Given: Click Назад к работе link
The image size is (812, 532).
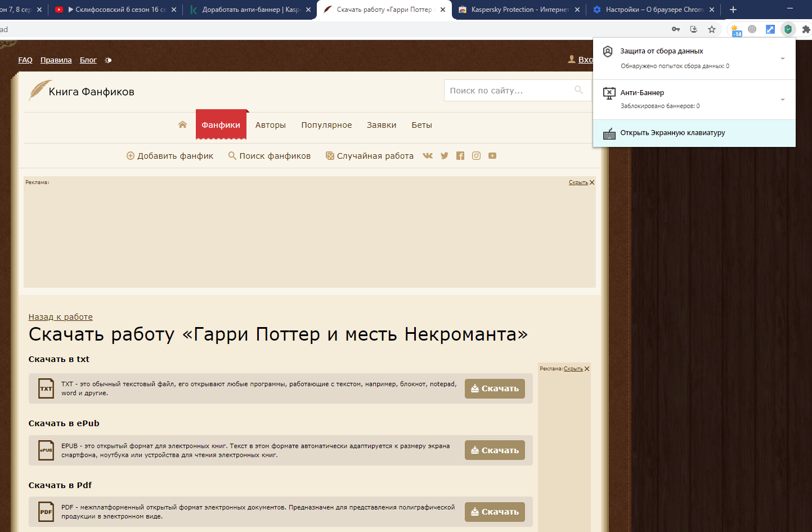Looking at the screenshot, I should tap(61, 317).
